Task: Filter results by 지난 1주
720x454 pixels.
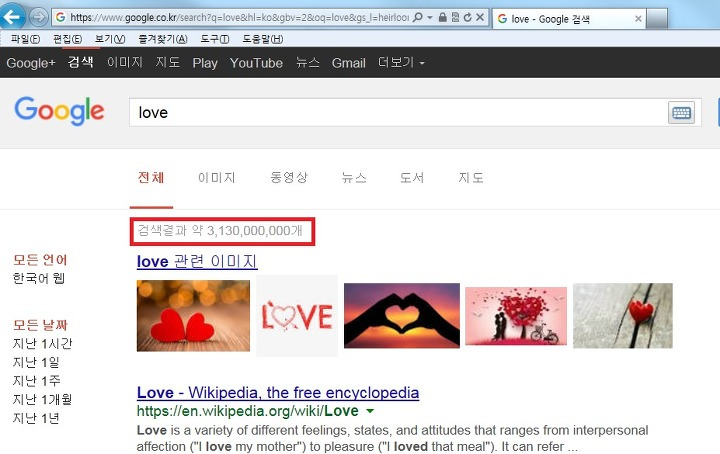Action: click(36, 381)
